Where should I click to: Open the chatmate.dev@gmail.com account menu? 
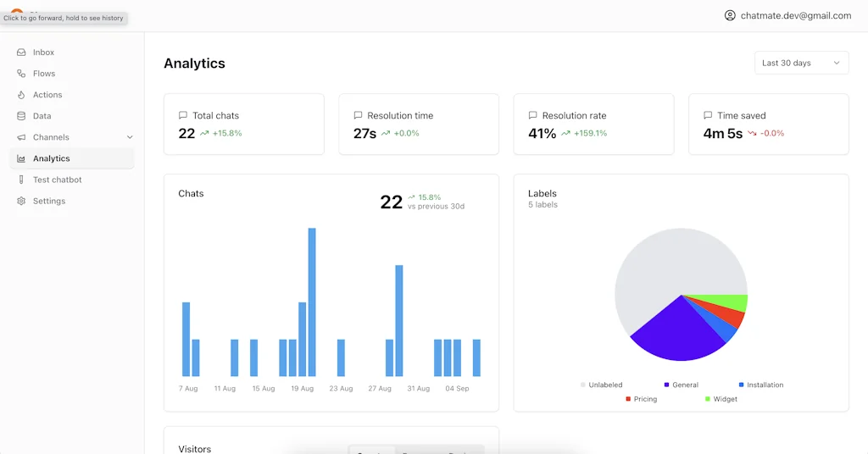tap(795, 15)
